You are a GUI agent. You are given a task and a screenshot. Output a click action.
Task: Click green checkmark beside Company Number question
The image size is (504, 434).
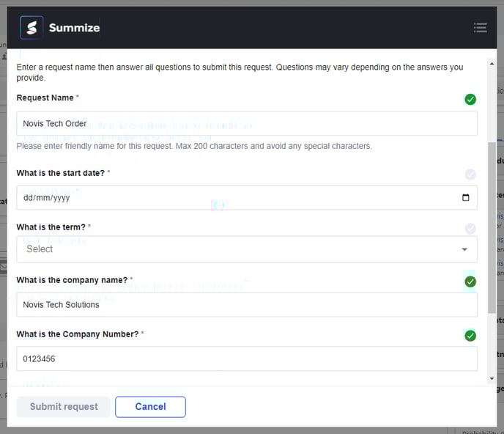(470, 336)
